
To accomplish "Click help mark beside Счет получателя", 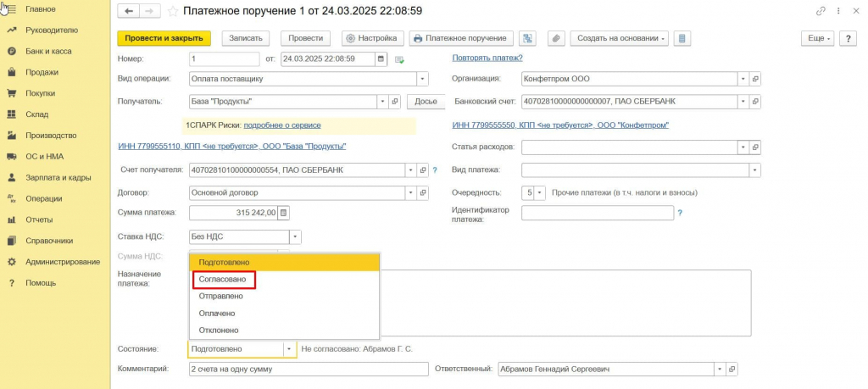I will (435, 170).
